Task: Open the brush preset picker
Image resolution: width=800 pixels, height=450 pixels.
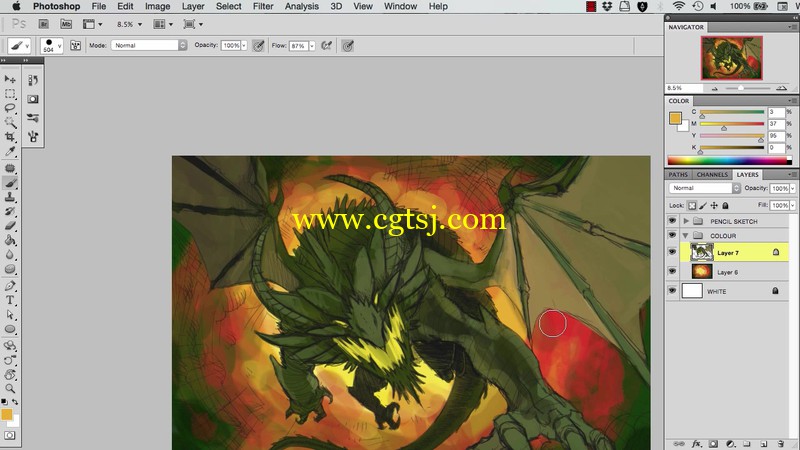Action: click(x=52, y=45)
